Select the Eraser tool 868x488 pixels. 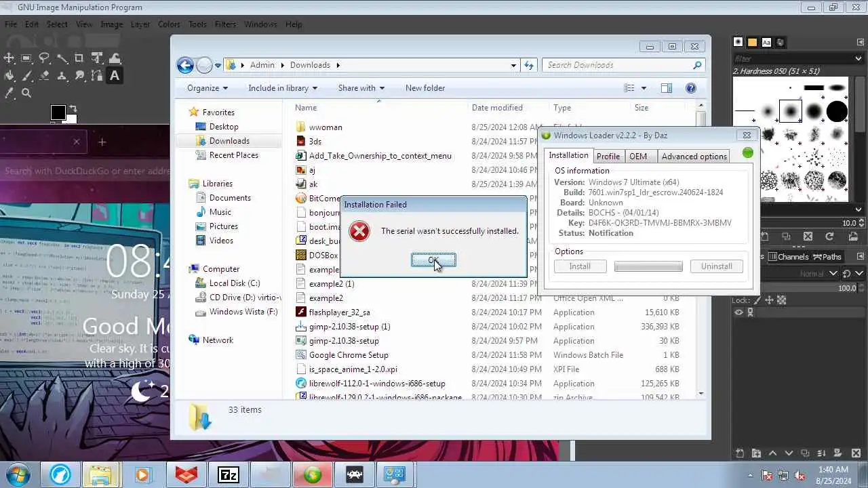click(44, 76)
